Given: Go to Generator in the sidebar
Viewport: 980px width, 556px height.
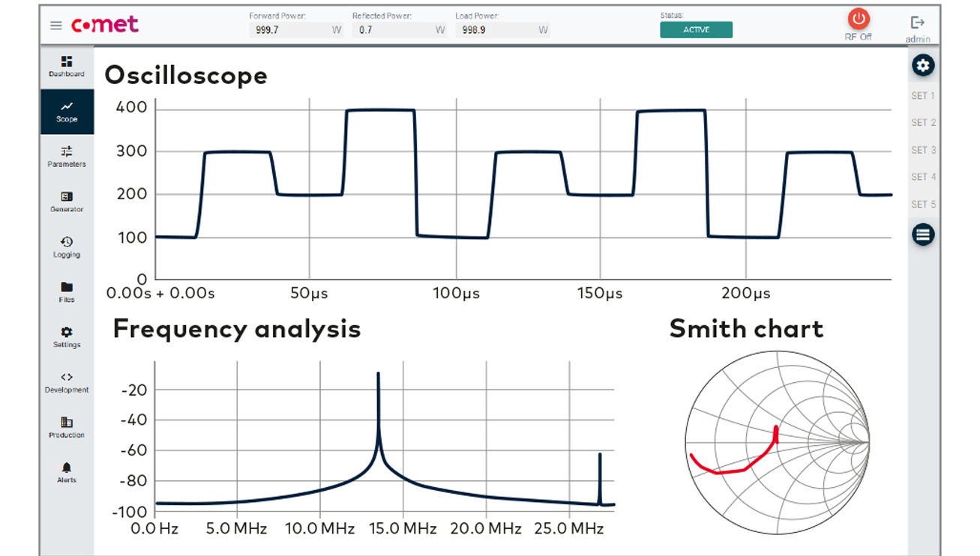Looking at the screenshot, I should [67, 202].
